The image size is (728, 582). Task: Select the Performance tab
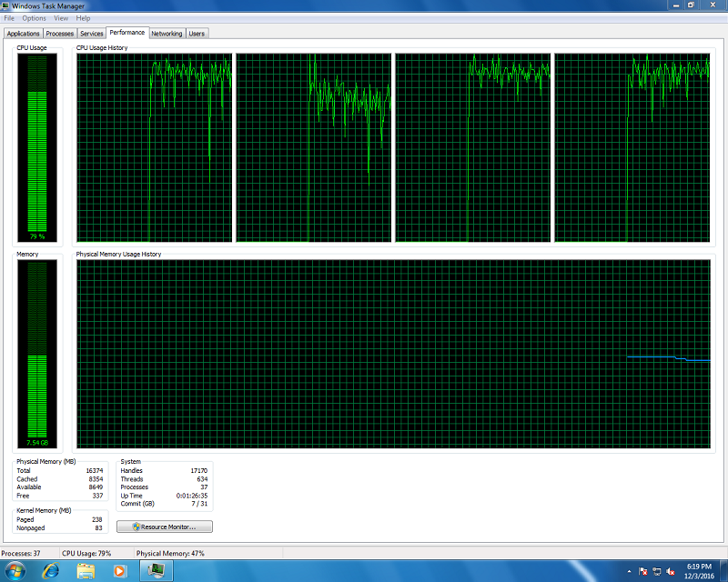(x=127, y=33)
